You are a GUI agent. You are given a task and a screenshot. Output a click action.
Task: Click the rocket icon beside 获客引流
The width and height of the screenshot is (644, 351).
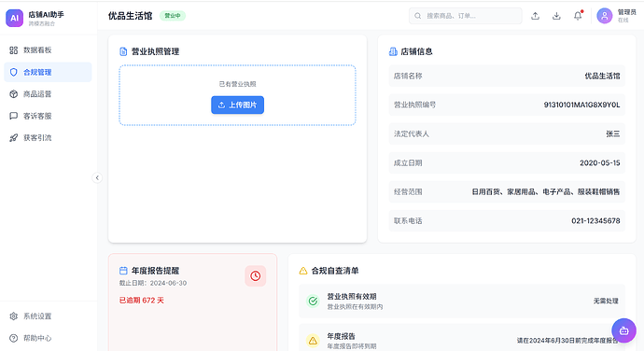14,137
